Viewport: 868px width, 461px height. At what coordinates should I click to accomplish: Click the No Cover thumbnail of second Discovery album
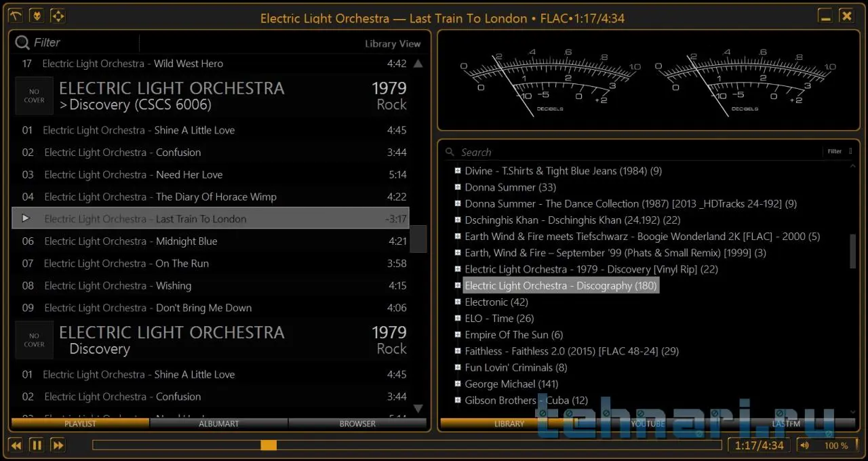tap(34, 340)
